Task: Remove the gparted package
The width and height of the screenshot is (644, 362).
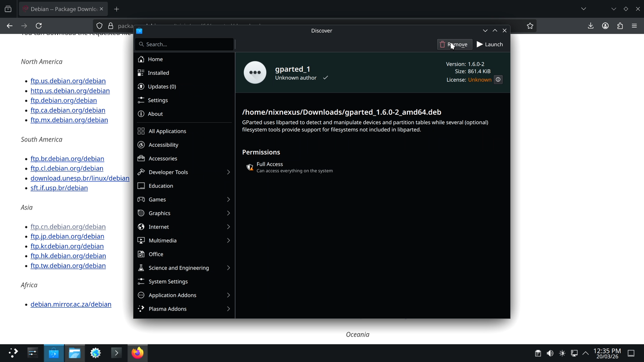Action: 454,44
